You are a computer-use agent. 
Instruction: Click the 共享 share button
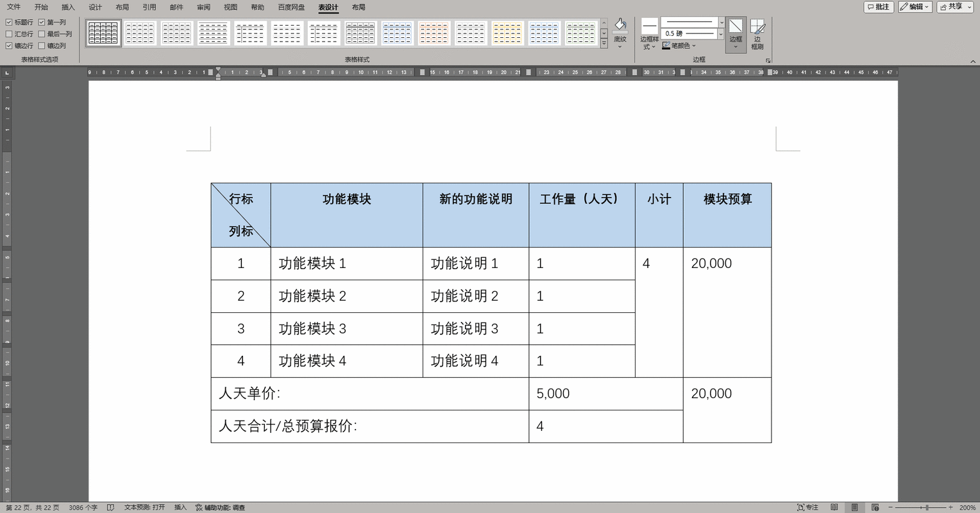click(x=955, y=6)
